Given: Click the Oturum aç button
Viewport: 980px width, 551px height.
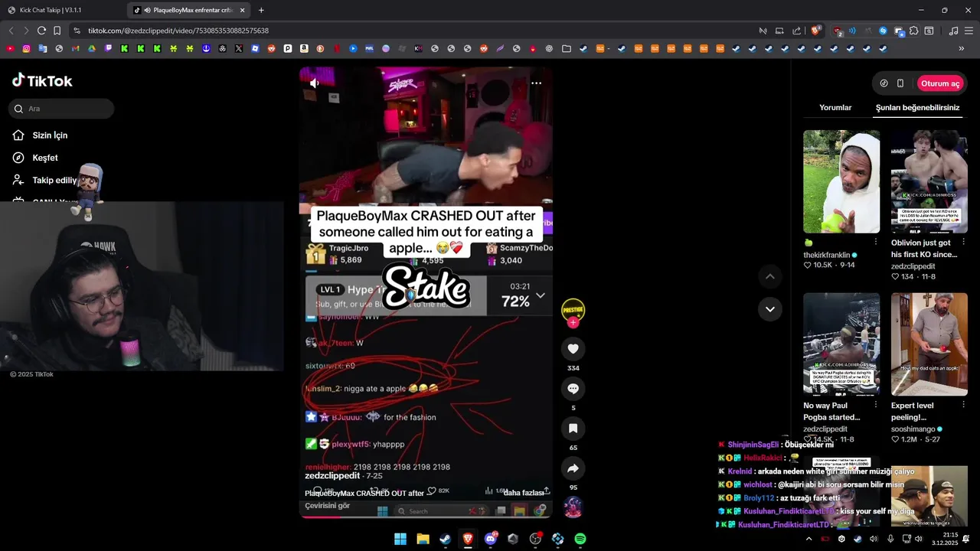Looking at the screenshot, I should pyautogui.click(x=940, y=83).
